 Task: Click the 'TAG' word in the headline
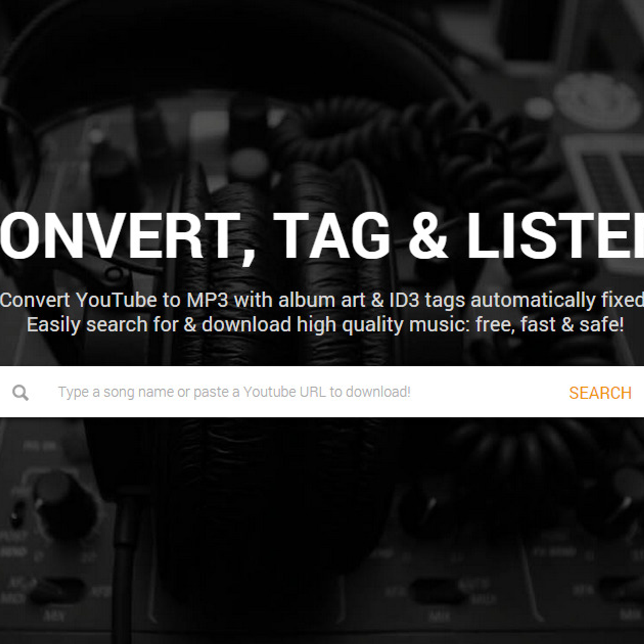[x=331, y=236]
